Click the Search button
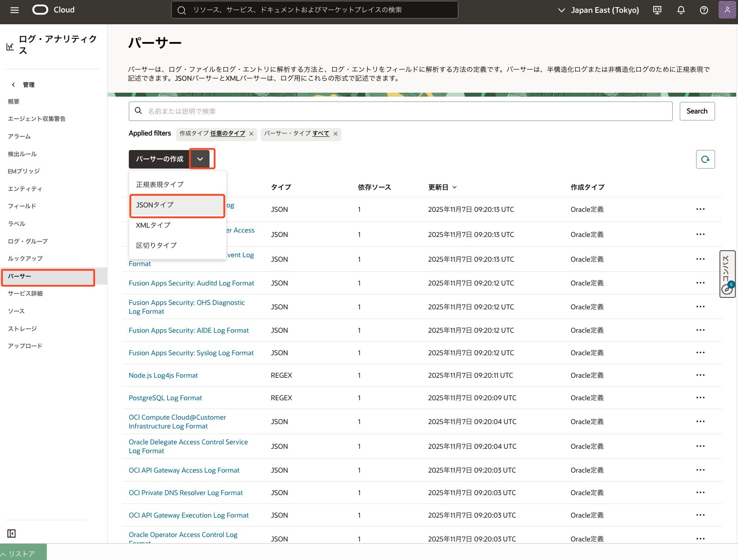The height and width of the screenshot is (560, 738). (x=697, y=111)
